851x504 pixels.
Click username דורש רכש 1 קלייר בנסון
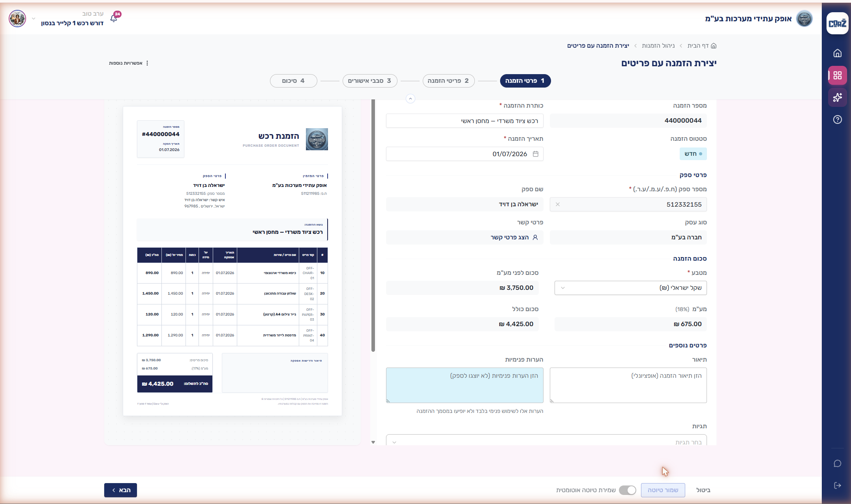coord(72,23)
